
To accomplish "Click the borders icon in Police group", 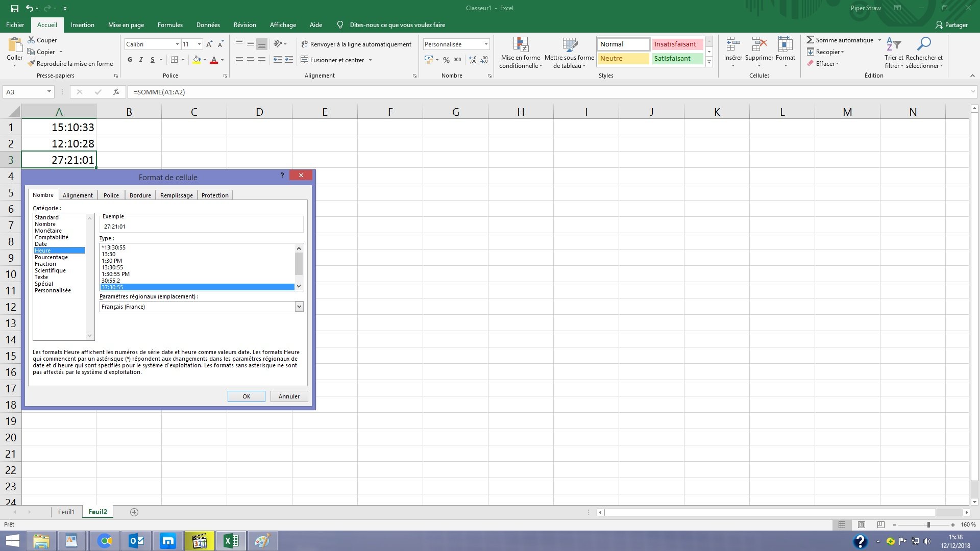I will 174,60.
